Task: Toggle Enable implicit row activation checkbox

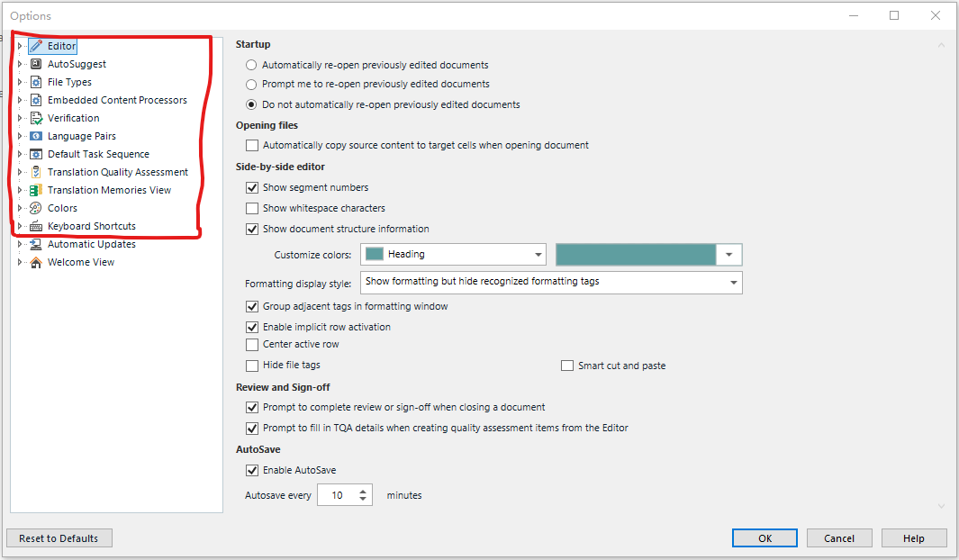Action: point(252,327)
